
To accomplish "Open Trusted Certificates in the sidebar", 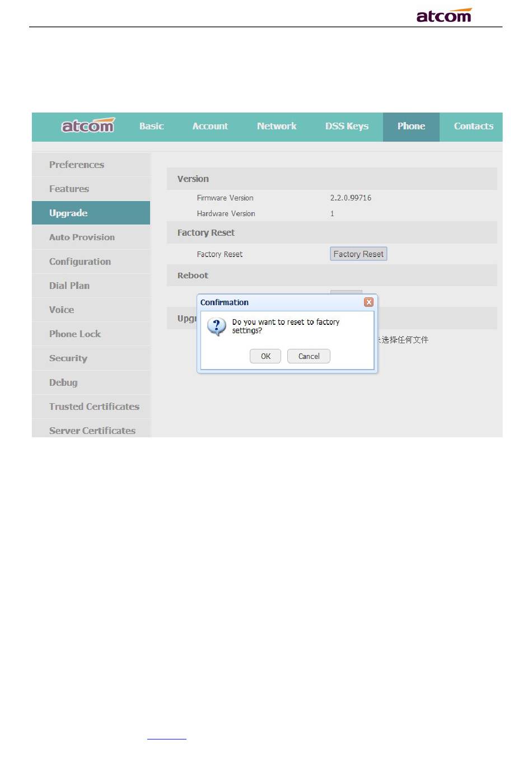I will tap(91, 407).
